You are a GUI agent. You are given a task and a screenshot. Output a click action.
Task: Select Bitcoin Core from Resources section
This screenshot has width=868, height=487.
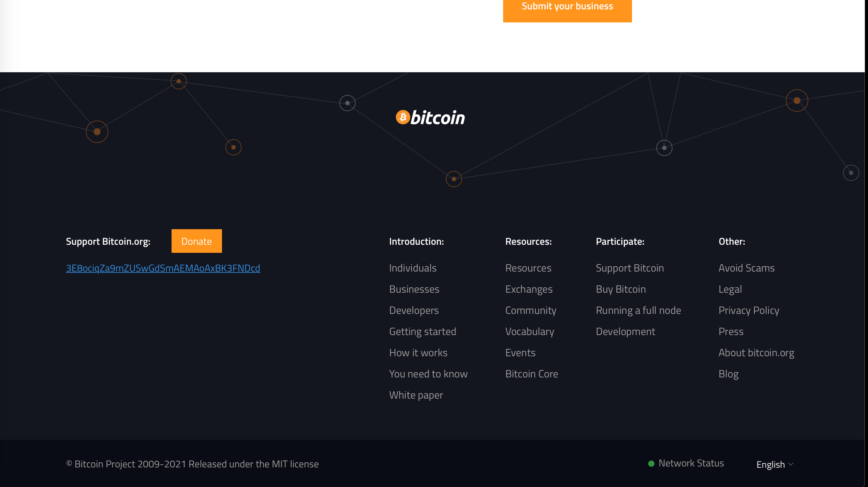coord(532,374)
